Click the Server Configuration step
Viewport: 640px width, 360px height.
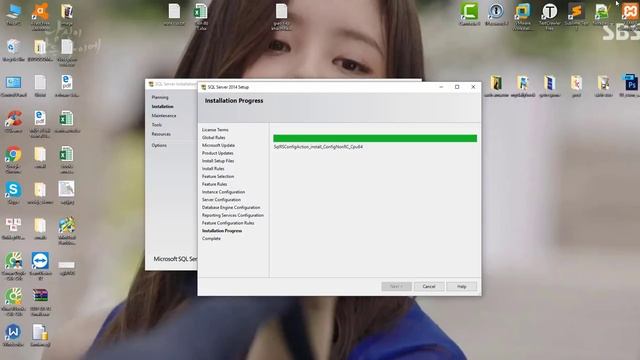point(221,200)
